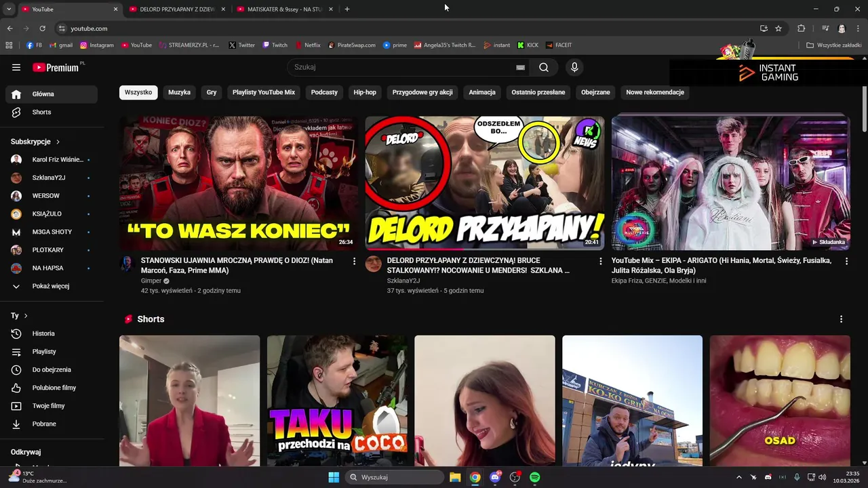Open the Windows Start menu
The image size is (868, 488).
click(x=334, y=477)
